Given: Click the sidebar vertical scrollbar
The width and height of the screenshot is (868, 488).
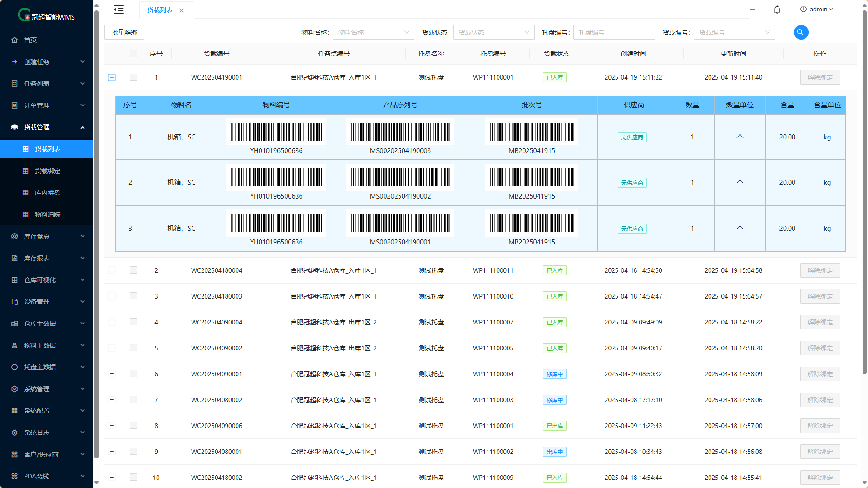Looking at the screenshot, I should point(96,234).
